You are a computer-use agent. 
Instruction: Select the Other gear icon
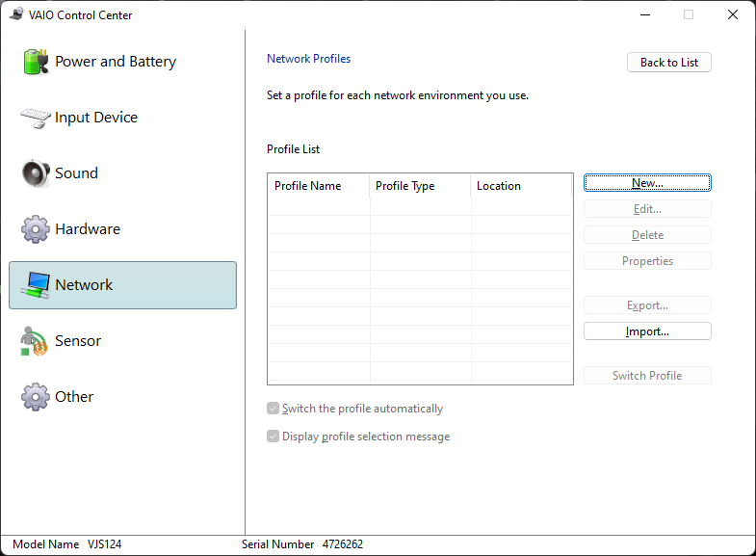point(36,397)
